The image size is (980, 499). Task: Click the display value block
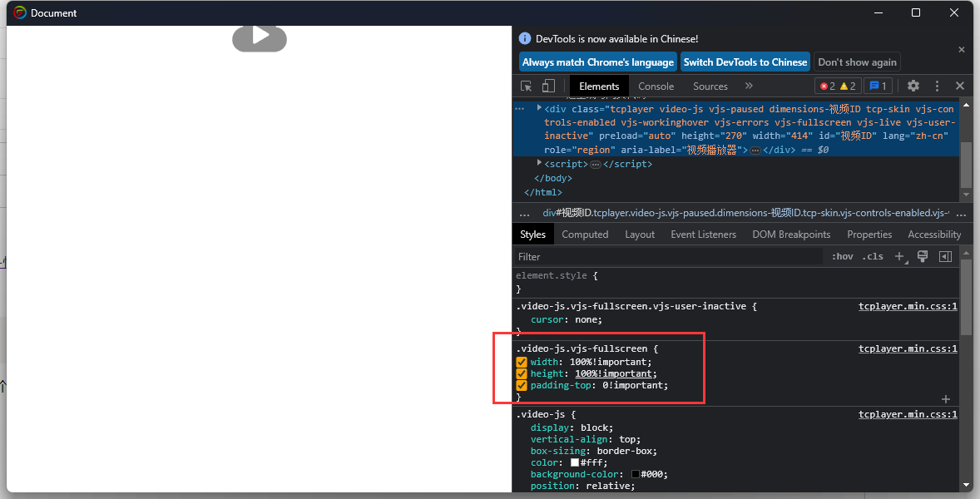pyautogui.click(x=594, y=427)
